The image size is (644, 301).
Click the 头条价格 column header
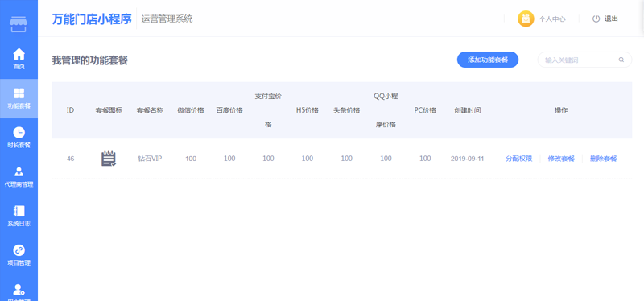tap(347, 110)
